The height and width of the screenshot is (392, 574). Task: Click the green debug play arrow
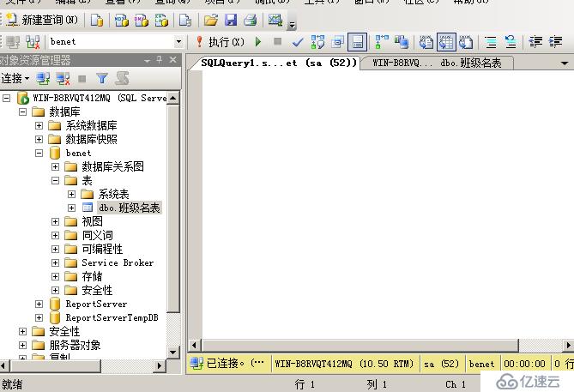click(258, 42)
